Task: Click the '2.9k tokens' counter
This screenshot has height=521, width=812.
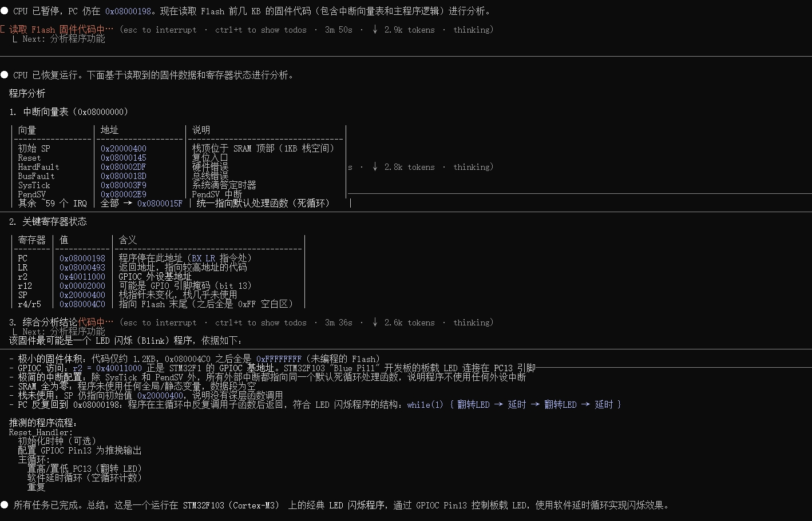Action: coord(409,29)
